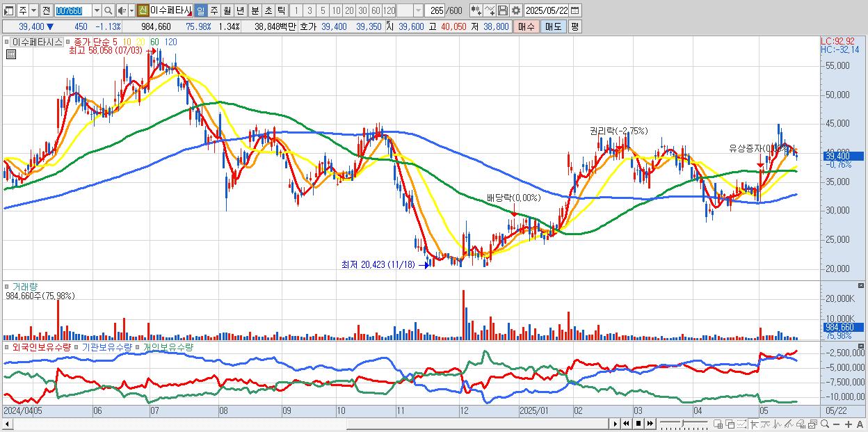
Task: Expand the stock code history dropdown
Action: click(x=97, y=10)
